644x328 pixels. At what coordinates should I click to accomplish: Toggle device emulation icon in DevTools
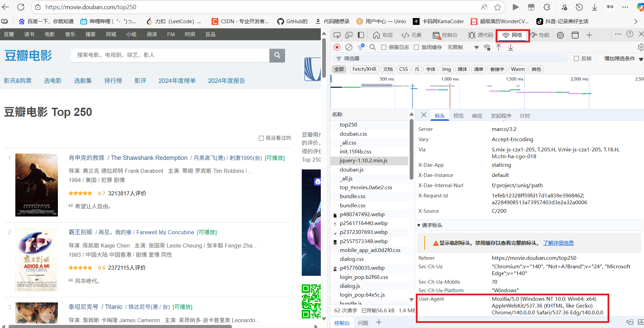pos(349,35)
